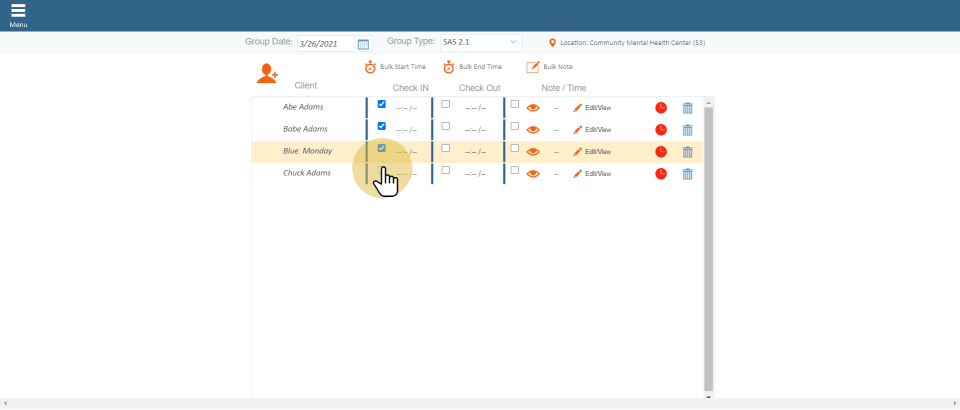Open the hamburger Menu
960x410 pixels.
pos(18,14)
